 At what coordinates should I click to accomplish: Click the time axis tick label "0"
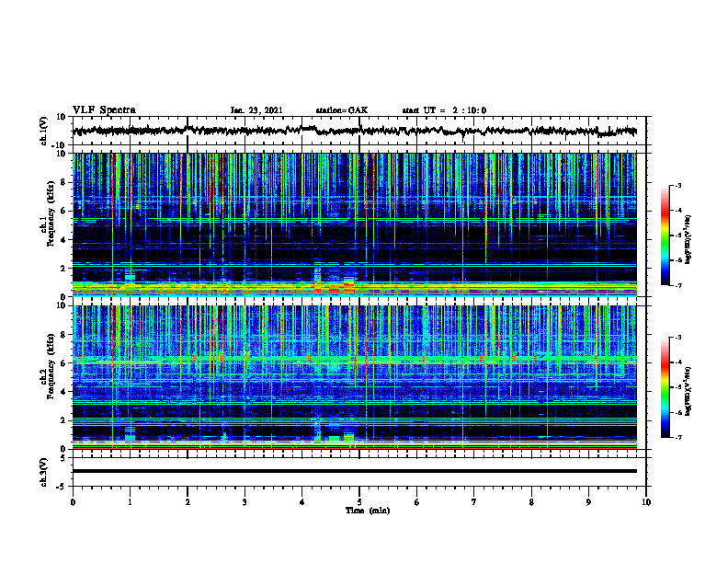coord(73,502)
